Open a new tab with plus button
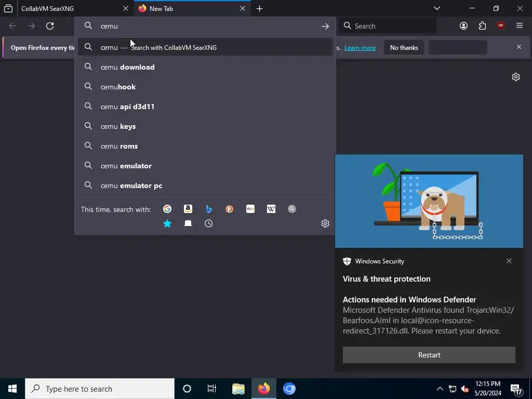 [260, 8]
